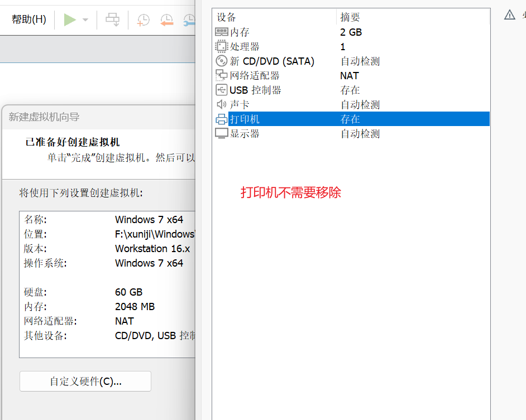Select the highlighted 打印机 device row
Image resolution: width=526 pixels, height=420 pixels.
pyautogui.click(x=352, y=119)
